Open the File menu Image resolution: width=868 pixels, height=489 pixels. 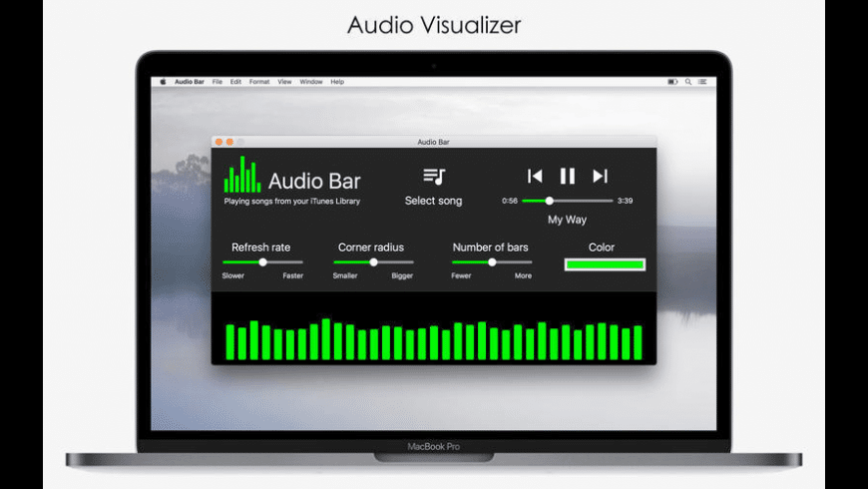[217, 82]
